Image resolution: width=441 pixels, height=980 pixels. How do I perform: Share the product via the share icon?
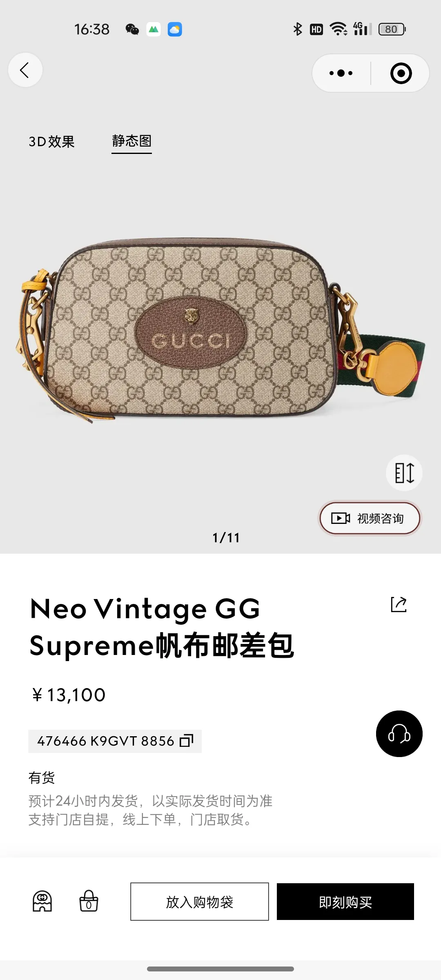399,604
